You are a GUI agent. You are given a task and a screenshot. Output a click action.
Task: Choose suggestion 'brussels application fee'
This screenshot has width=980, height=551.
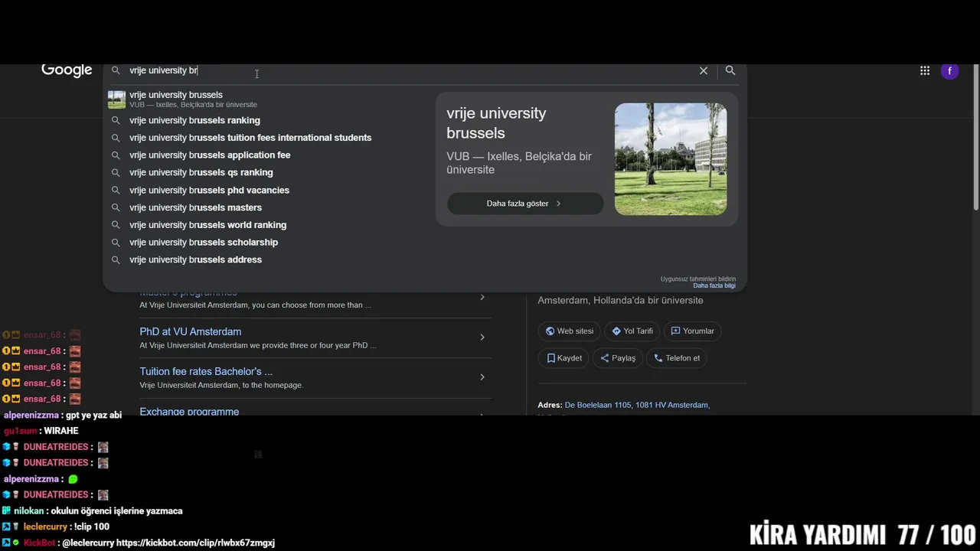point(210,155)
